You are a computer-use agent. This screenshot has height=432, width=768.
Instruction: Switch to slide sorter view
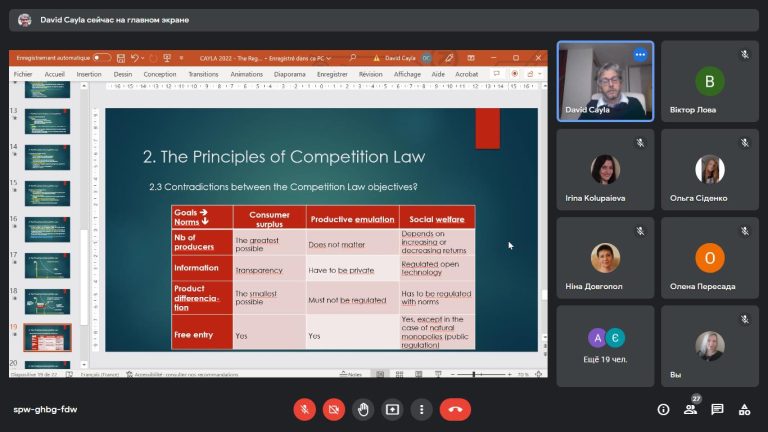pyautogui.click(x=399, y=374)
